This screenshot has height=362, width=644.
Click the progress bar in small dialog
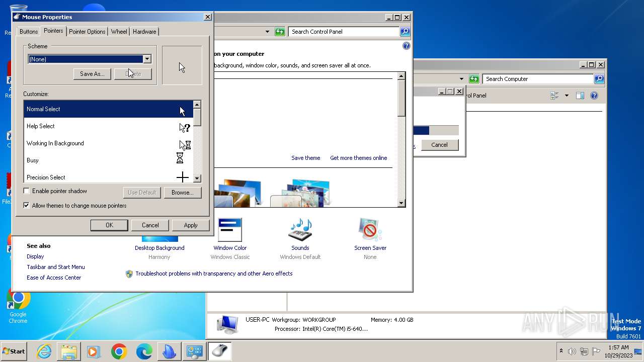436,130
